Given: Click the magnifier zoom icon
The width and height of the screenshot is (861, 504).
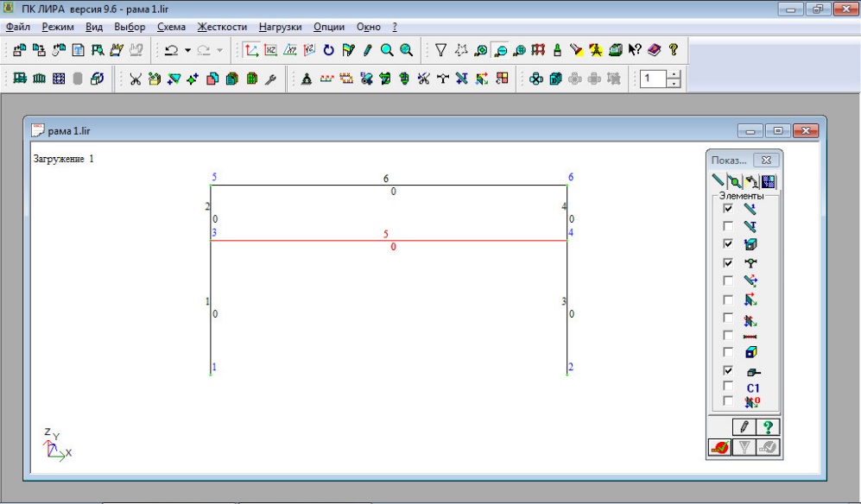Looking at the screenshot, I should click(387, 50).
